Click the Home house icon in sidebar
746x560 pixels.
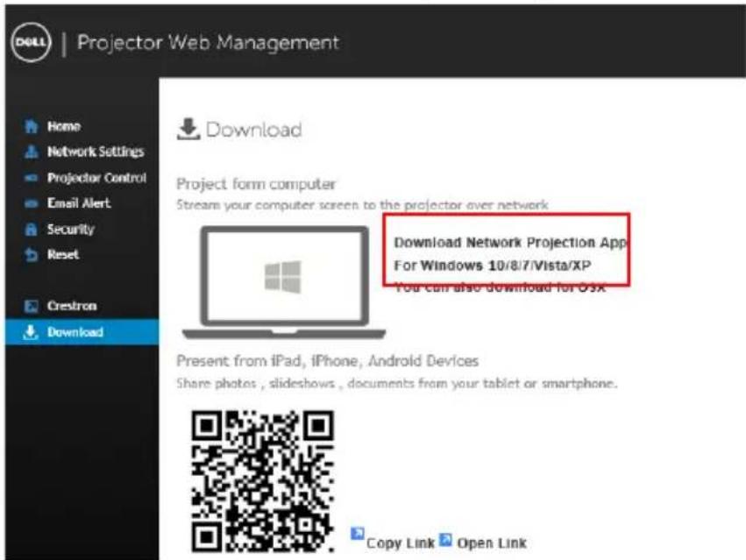click(x=31, y=126)
